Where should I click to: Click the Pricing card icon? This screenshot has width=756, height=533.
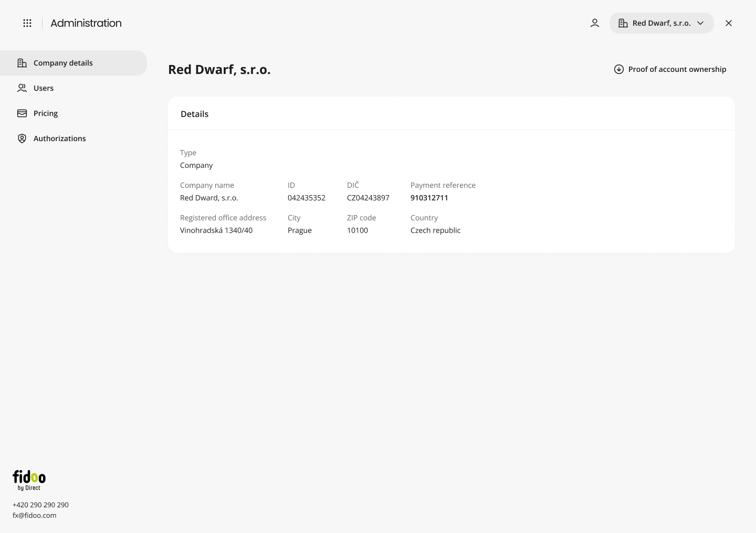coord(22,113)
